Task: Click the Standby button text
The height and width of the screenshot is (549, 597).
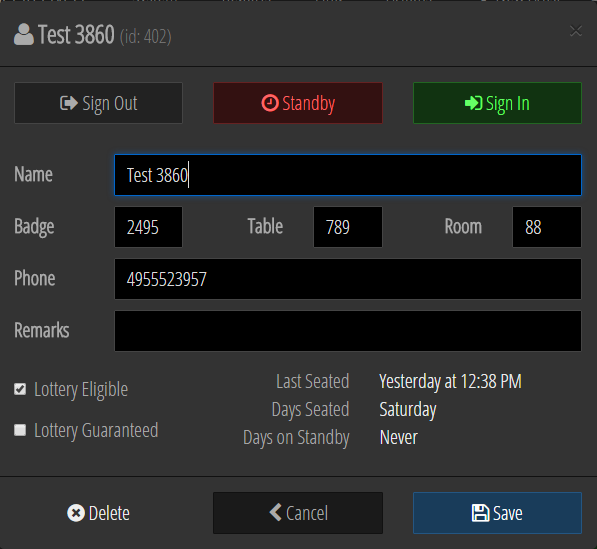Action: [x=309, y=104]
